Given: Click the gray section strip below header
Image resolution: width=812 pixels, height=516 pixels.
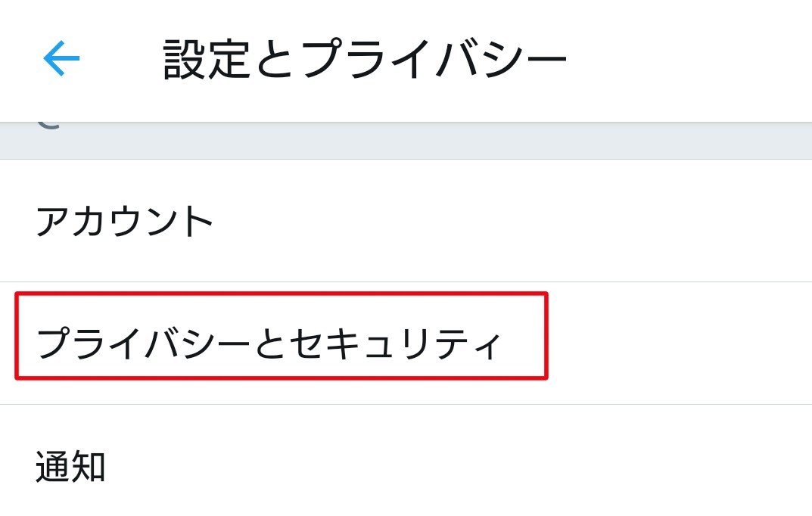Looking at the screenshot, I should [x=406, y=141].
